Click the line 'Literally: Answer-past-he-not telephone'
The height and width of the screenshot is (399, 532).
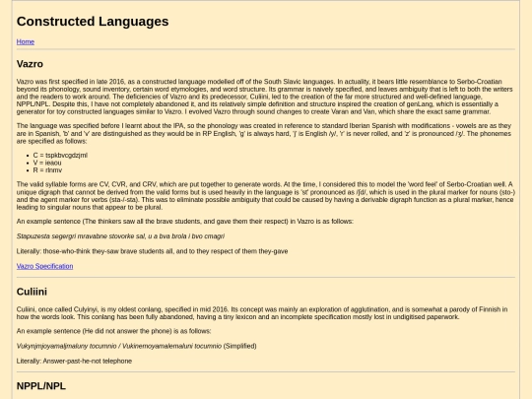(74, 361)
